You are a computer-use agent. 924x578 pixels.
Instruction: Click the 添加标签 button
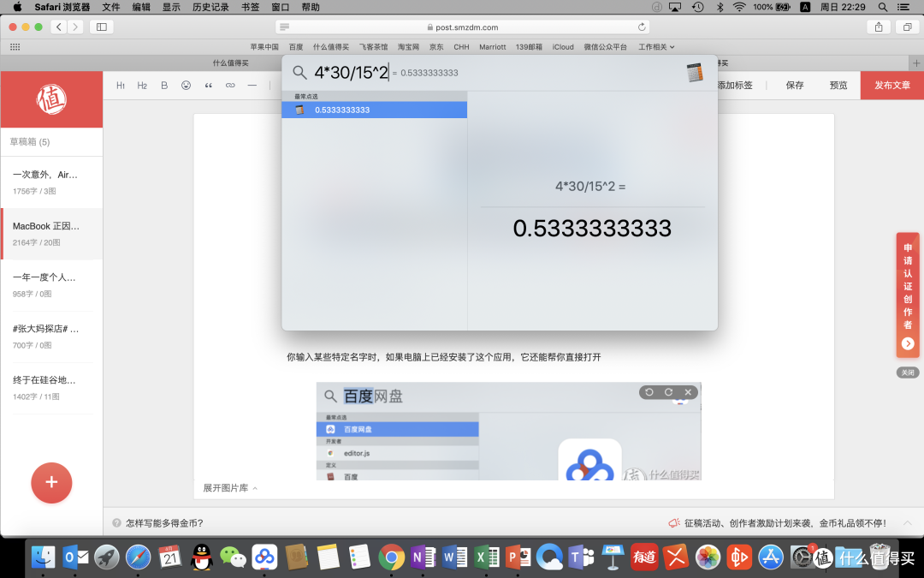point(734,86)
